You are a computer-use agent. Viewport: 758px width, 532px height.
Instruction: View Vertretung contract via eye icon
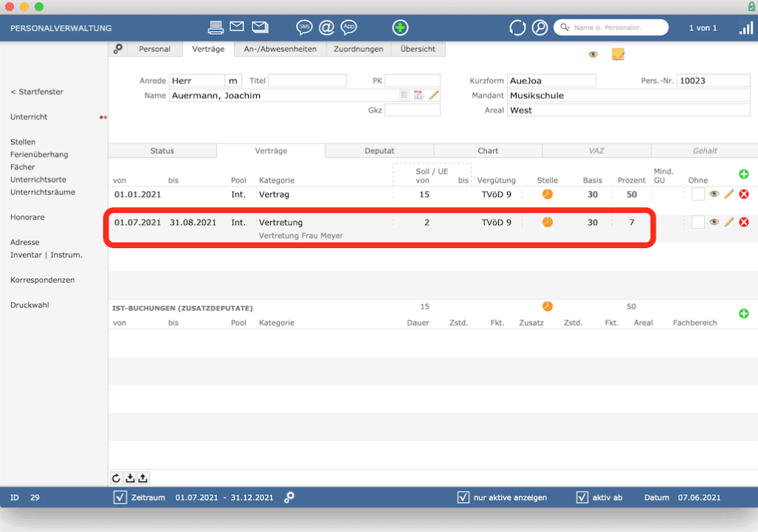point(714,222)
